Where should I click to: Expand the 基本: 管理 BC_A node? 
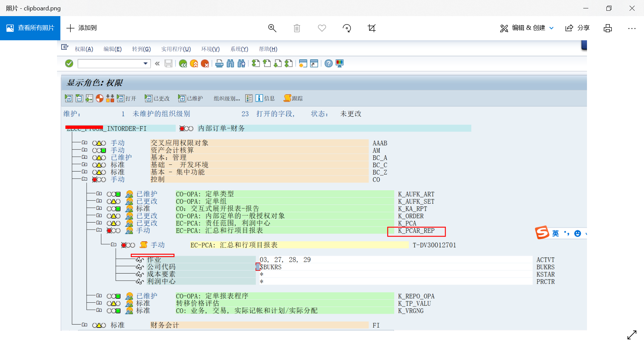[x=85, y=157]
